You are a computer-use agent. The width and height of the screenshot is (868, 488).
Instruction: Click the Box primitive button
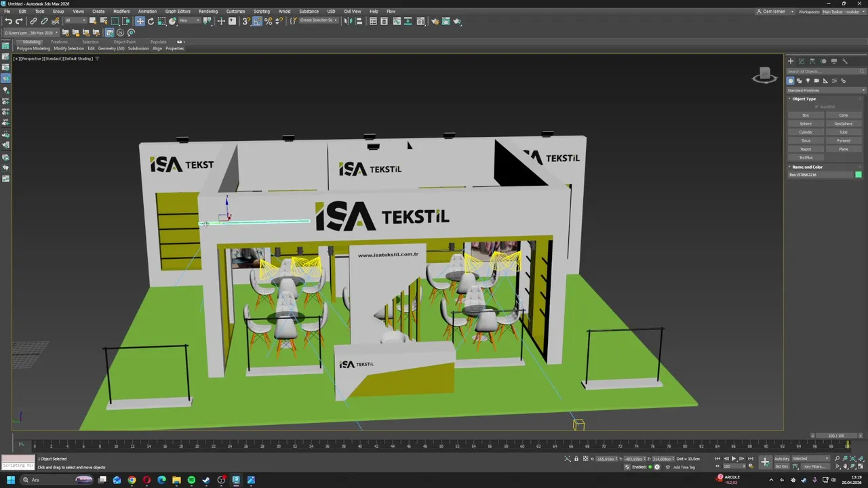coord(806,115)
